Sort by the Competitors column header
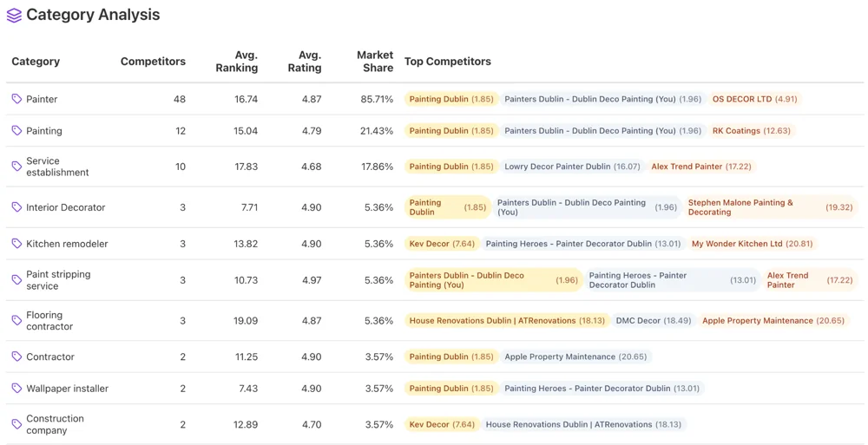868x445 pixels. [x=153, y=62]
